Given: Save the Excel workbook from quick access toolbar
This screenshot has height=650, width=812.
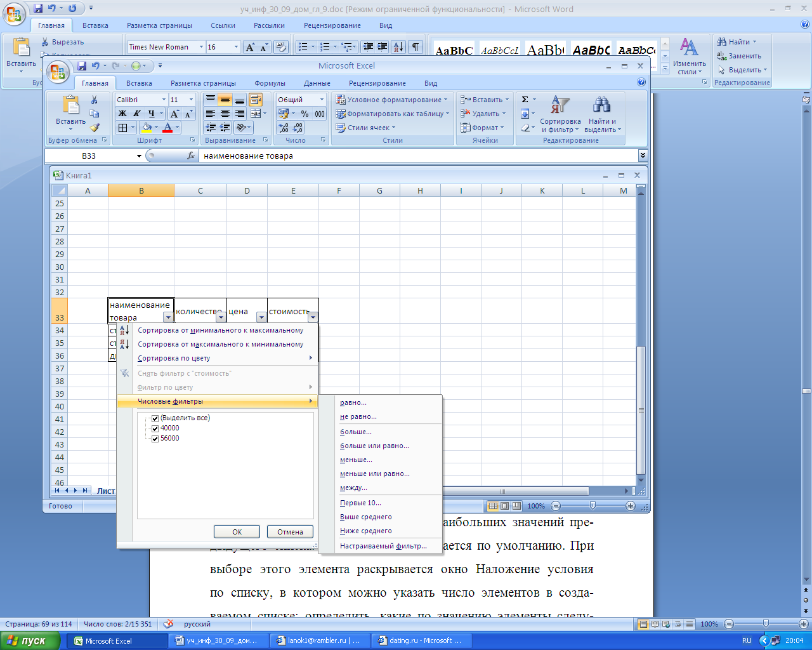Looking at the screenshot, I should point(82,66).
